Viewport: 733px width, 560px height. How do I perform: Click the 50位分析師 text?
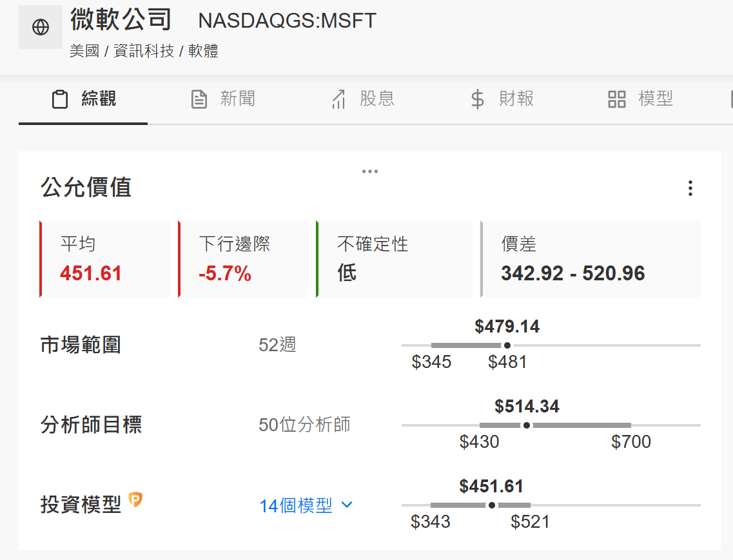[x=304, y=425]
